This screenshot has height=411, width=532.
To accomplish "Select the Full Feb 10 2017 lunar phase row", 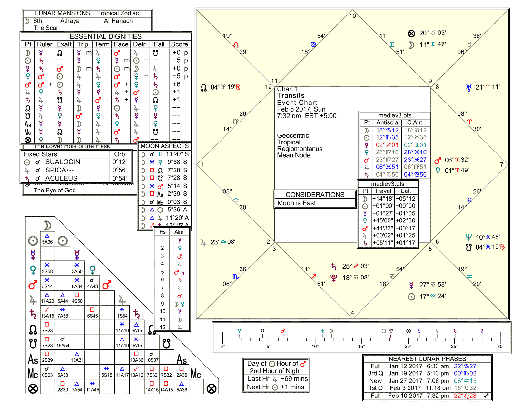I will (427, 396).
